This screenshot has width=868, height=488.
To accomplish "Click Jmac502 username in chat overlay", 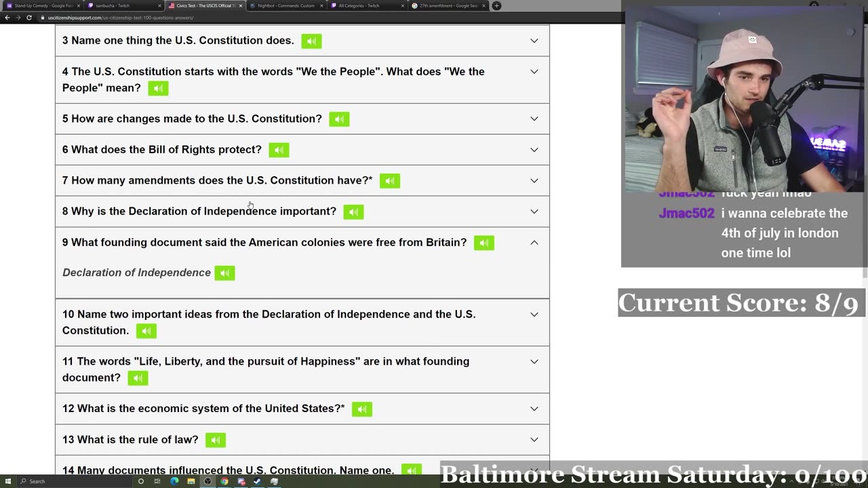I will point(686,213).
